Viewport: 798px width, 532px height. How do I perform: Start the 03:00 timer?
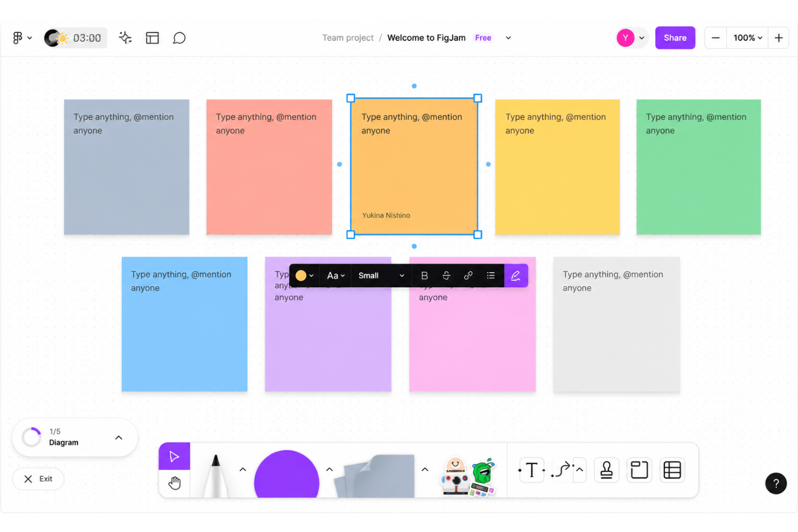click(x=75, y=38)
